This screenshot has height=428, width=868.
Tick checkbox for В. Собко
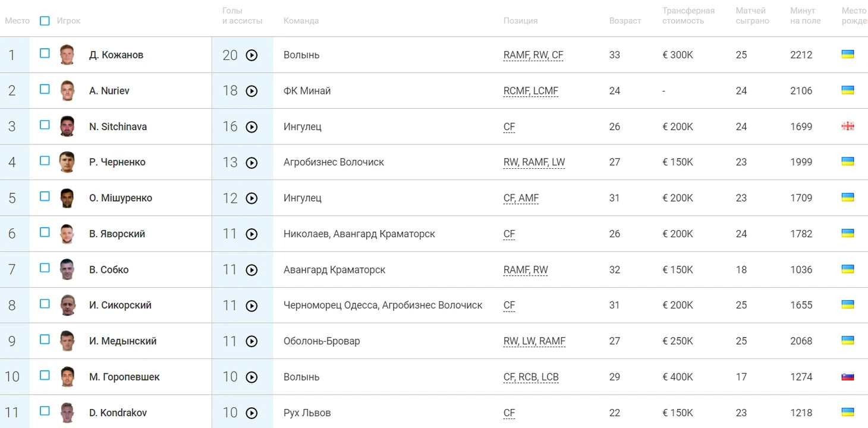click(x=45, y=268)
